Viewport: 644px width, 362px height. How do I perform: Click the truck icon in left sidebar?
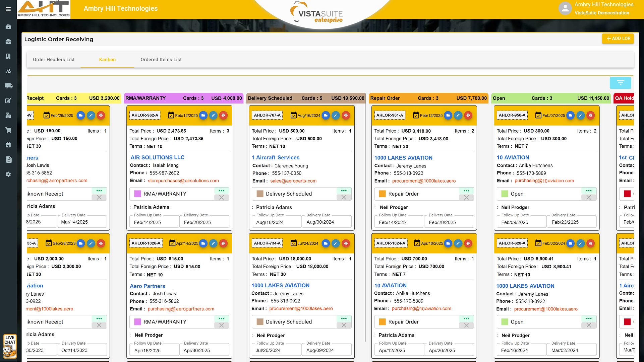click(9, 86)
